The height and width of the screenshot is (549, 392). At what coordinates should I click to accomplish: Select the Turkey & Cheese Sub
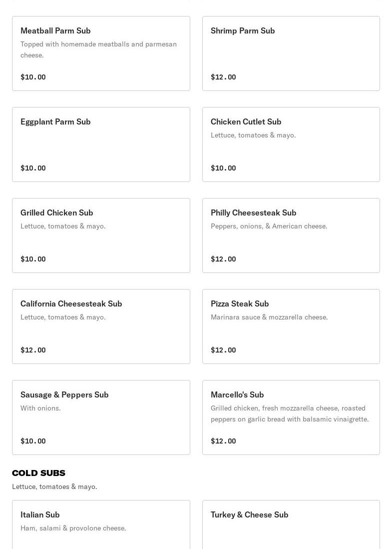[249, 515]
